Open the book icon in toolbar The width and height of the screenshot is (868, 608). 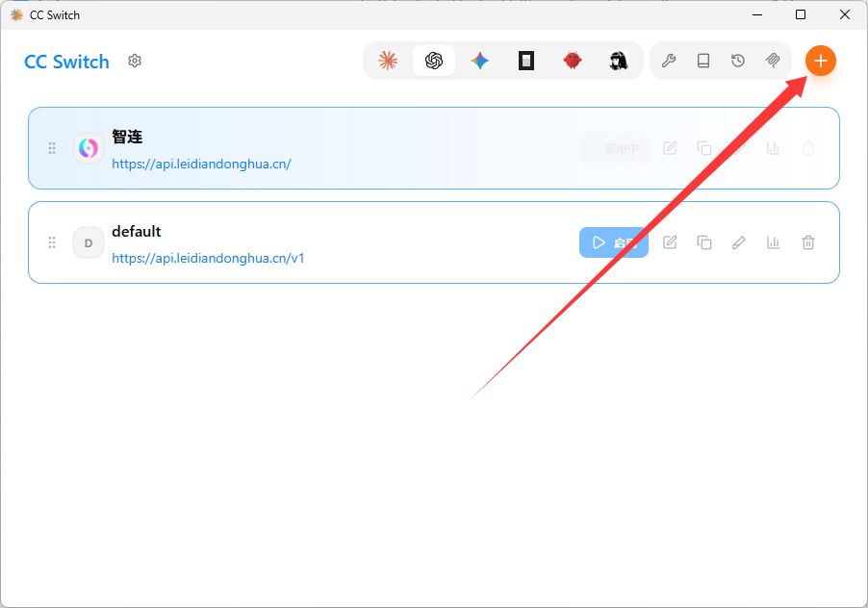tap(703, 61)
